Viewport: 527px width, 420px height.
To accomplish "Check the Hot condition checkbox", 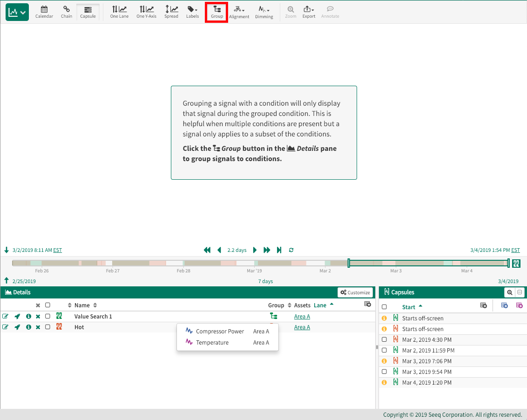I will pyautogui.click(x=47, y=327).
